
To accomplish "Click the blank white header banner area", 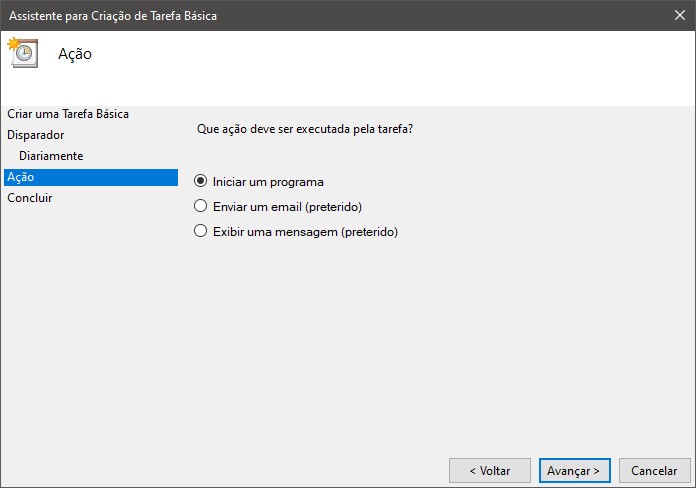I will click(x=400, y=65).
